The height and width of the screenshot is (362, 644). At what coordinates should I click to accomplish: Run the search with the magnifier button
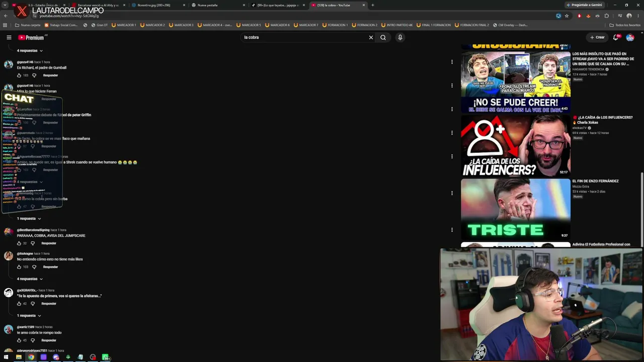(383, 37)
